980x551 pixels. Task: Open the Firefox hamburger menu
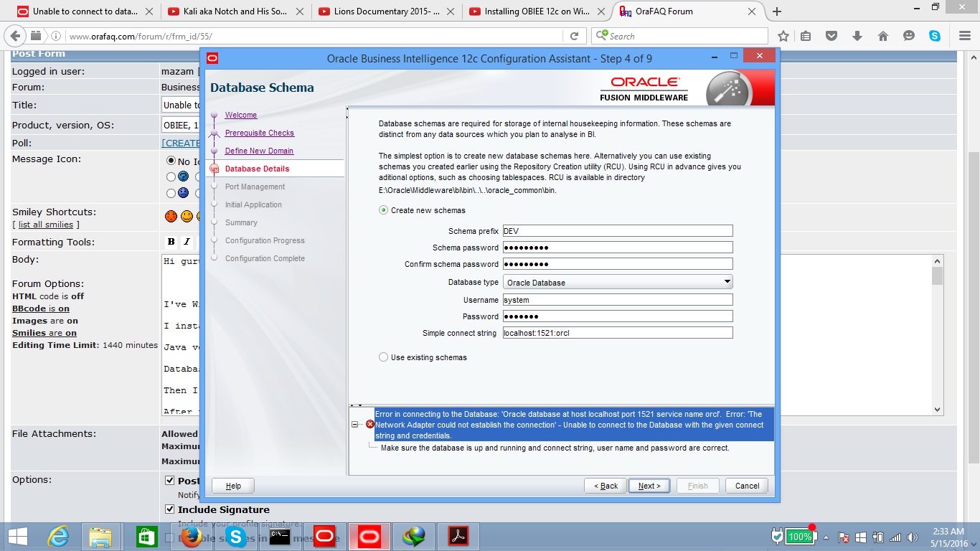click(x=964, y=36)
